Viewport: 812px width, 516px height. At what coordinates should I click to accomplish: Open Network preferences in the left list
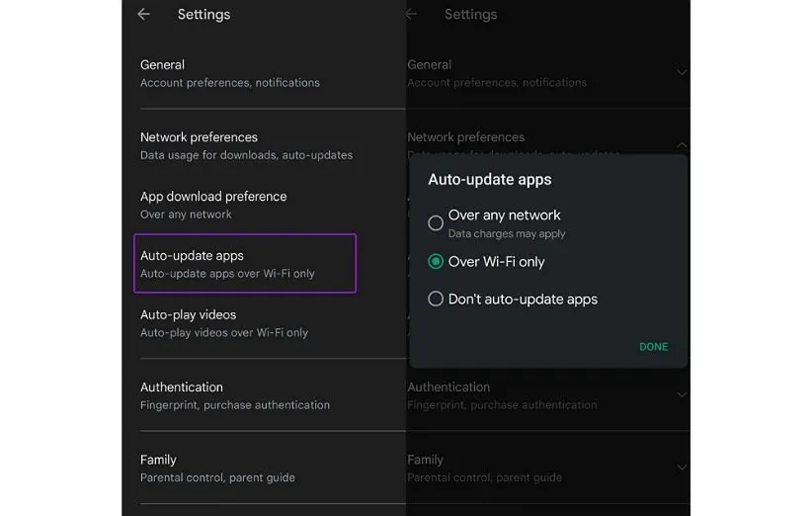click(x=246, y=145)
